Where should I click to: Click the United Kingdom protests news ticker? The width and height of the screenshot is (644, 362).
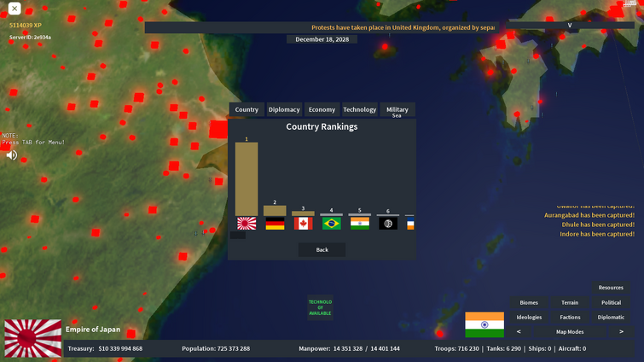322,27
